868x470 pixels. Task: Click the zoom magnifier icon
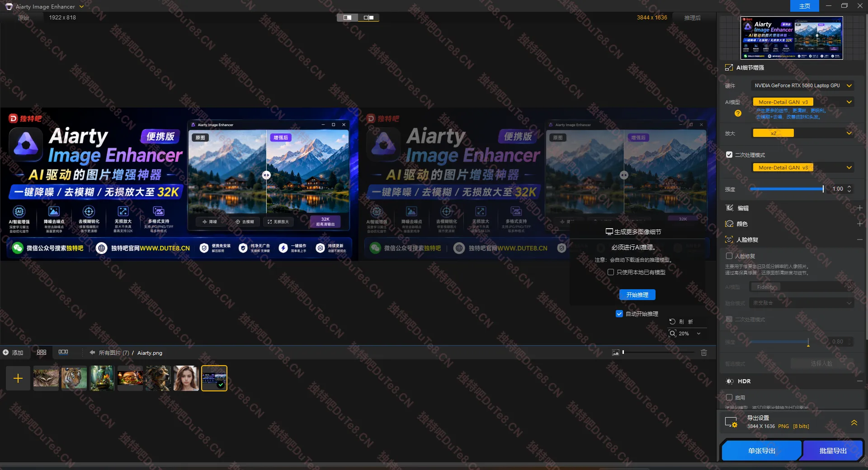coord(673,334)
